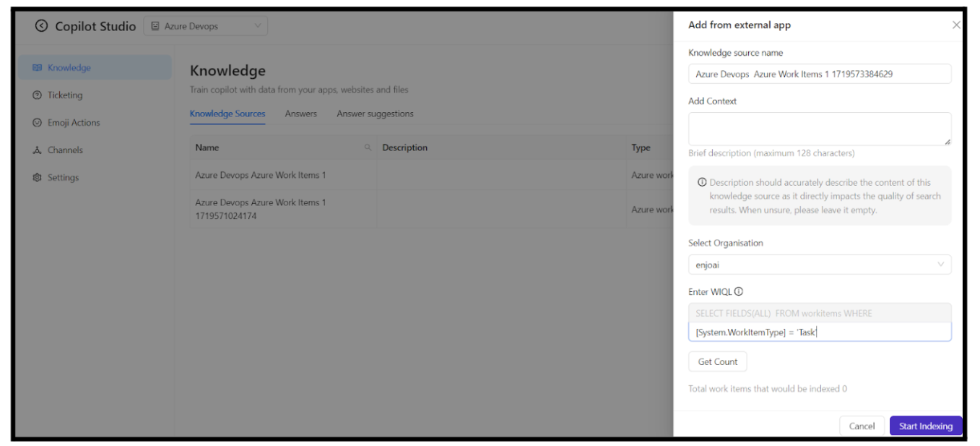Click the Total work items indexed text

pos(768,389)
